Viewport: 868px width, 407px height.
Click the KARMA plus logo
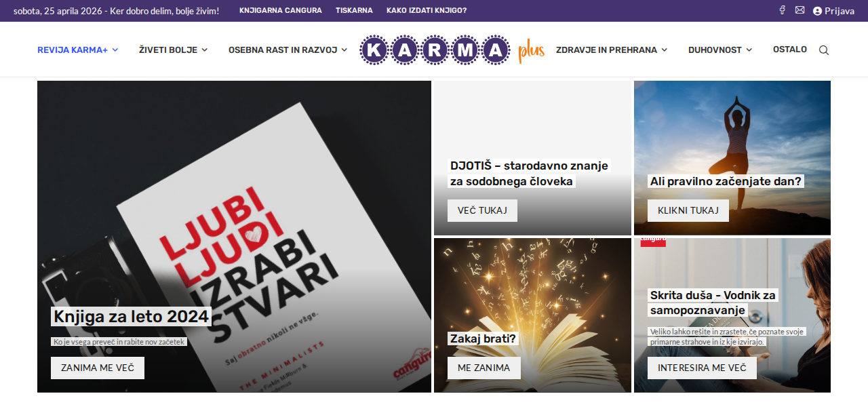[x=452, y=50]
